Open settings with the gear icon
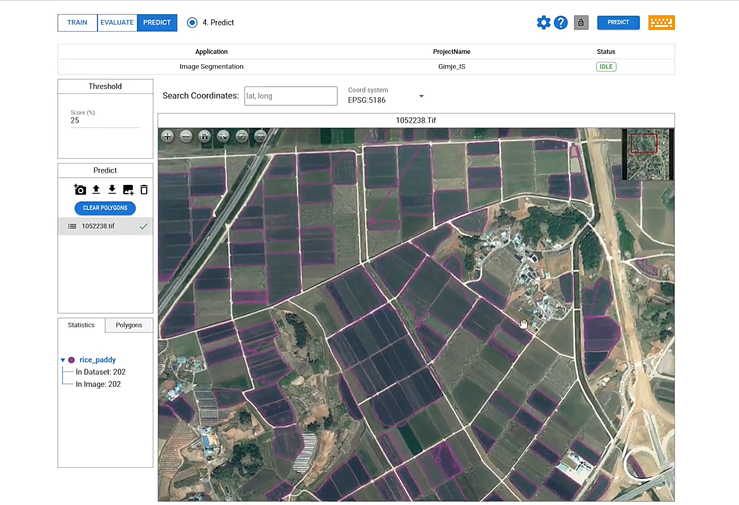 543,22
